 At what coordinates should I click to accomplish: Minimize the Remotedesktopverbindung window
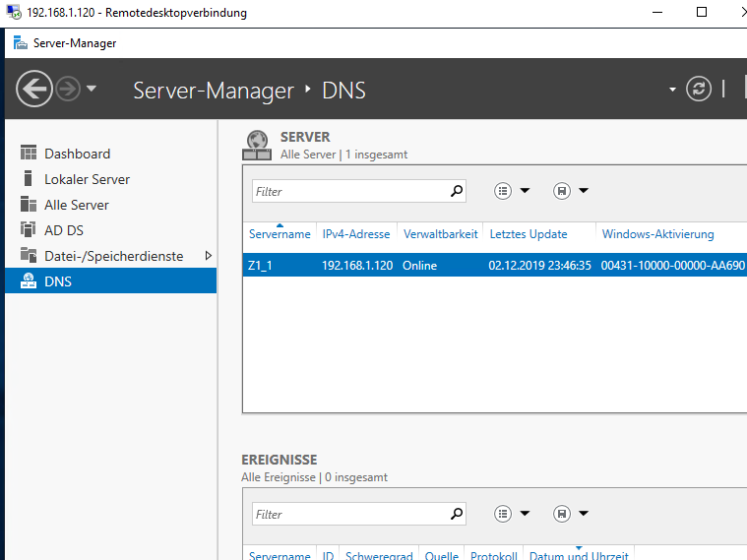[657, 12]
